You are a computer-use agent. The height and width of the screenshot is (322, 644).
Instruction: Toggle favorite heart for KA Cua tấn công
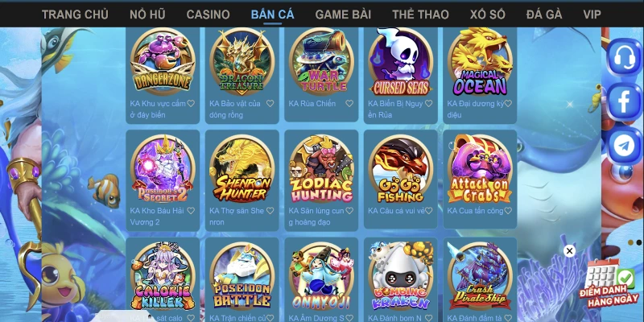tap(508, 211)
